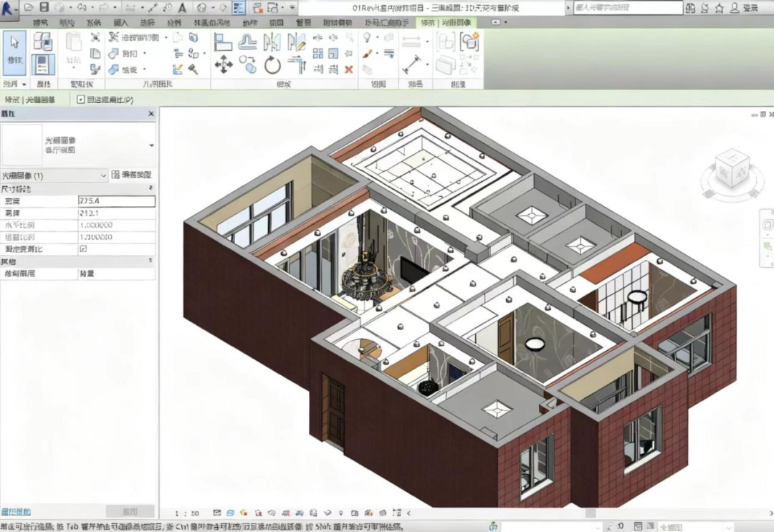Image resolution: width=774 pixels, height=532 pixels.
Task: Select the Modify arrow tool
Action: coord(14,52)
